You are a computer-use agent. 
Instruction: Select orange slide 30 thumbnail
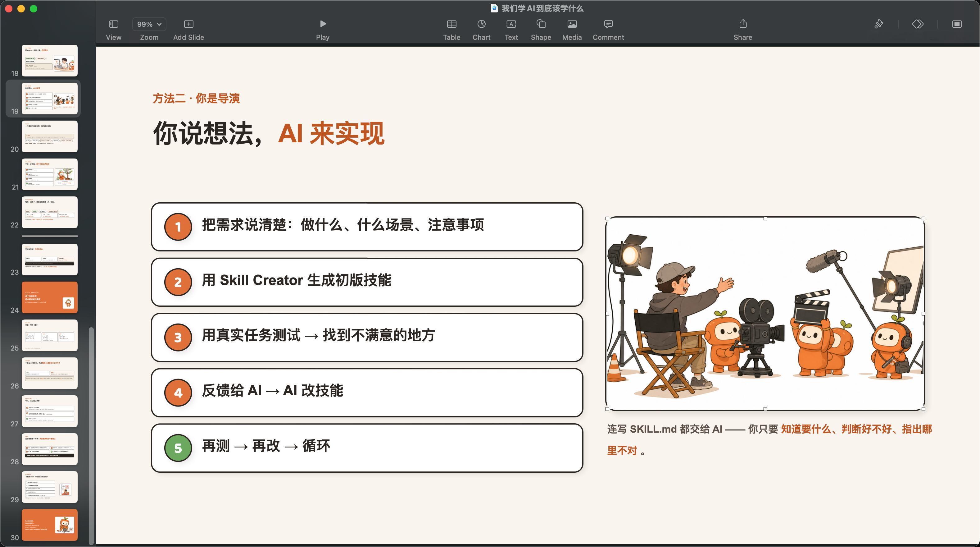[49, 525]
